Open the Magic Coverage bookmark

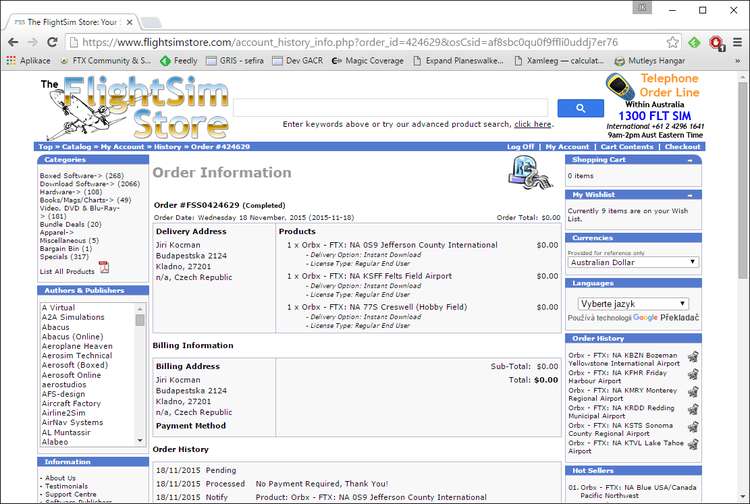(x=367, y=61)
